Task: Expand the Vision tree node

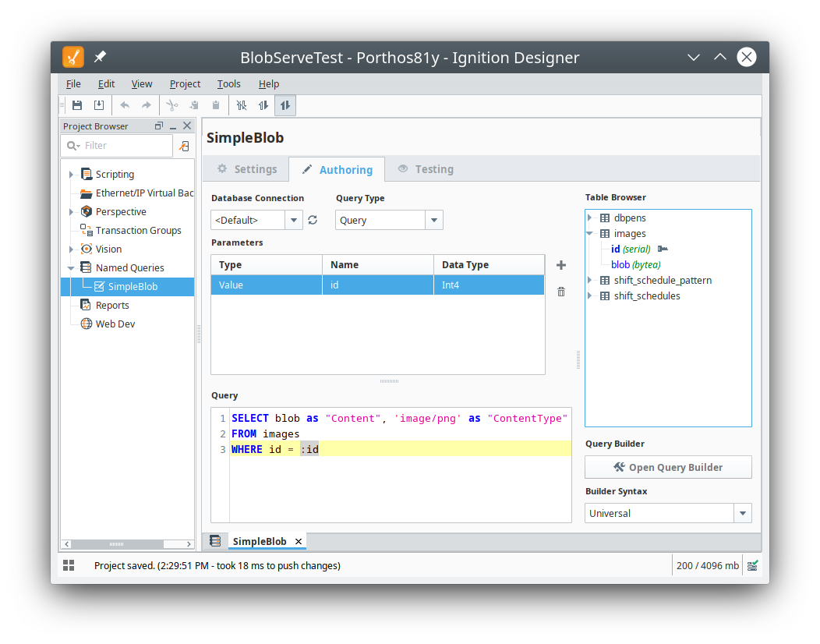Action: pos(71,249)
